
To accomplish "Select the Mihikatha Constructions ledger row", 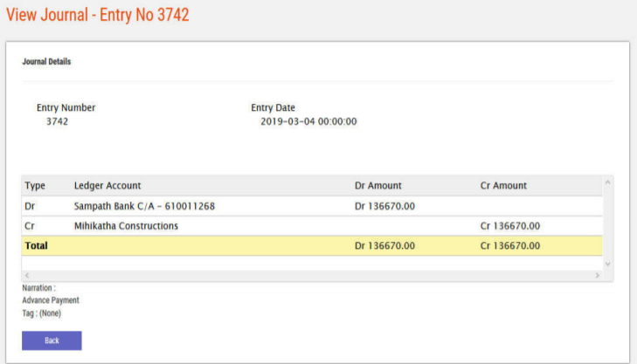I will (x=126, y=226).
